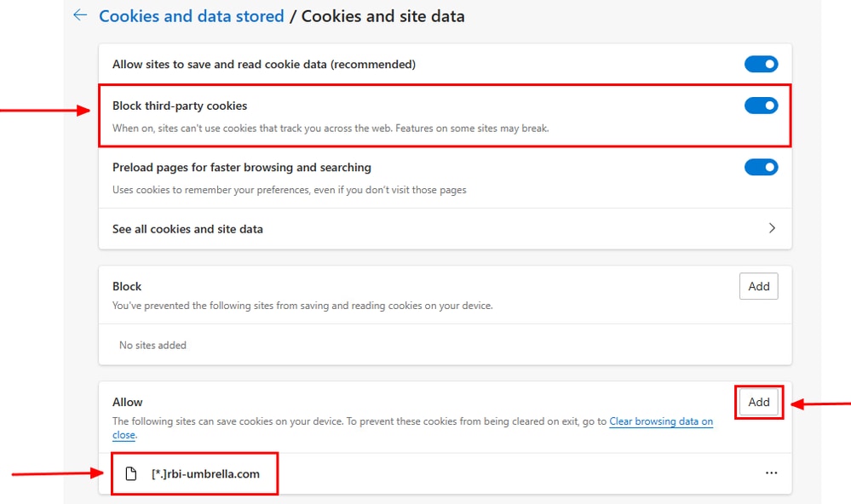Click the file icon beside rbi-umbrella.com
851x504 pixels.
[x=131, y=473]
